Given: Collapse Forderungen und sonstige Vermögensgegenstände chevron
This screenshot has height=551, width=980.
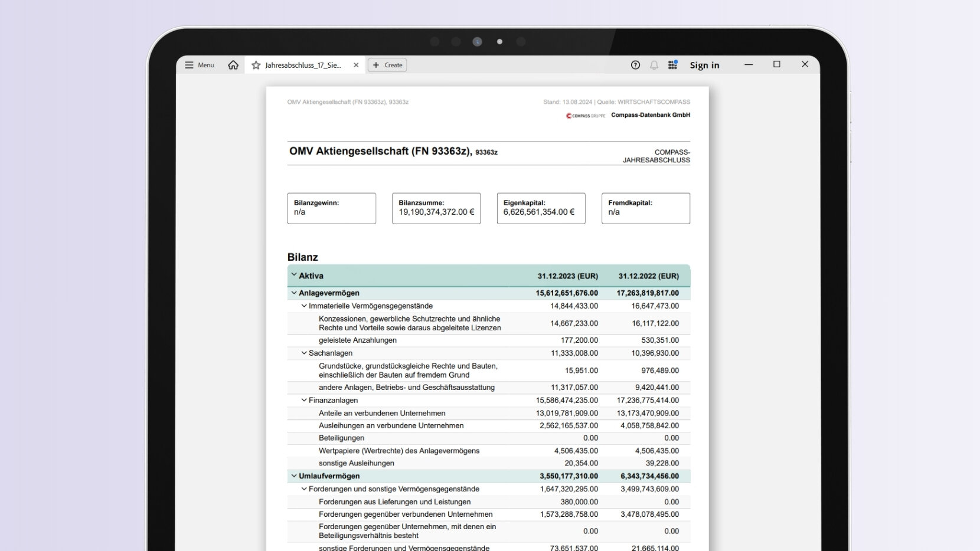Looking at the screenshot, I should click(x=304, y=488).
